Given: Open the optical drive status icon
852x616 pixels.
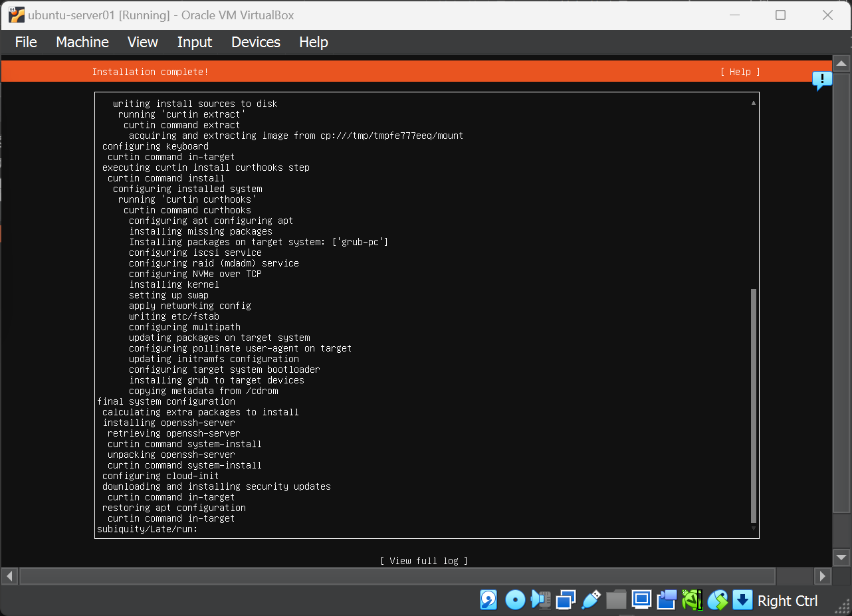Looking at the screenshot, I should coord(515,600).
